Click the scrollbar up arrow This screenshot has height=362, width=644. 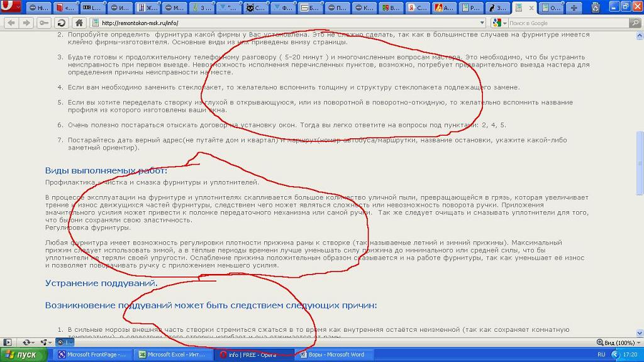pyautogui.click(x=640, y=36)
